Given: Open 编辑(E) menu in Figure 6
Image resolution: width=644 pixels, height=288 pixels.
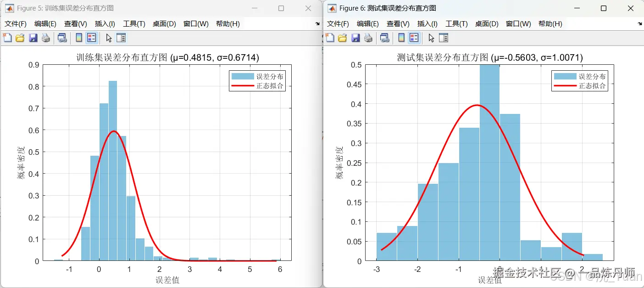Looking at the screenshot, I should coord(368,24).
